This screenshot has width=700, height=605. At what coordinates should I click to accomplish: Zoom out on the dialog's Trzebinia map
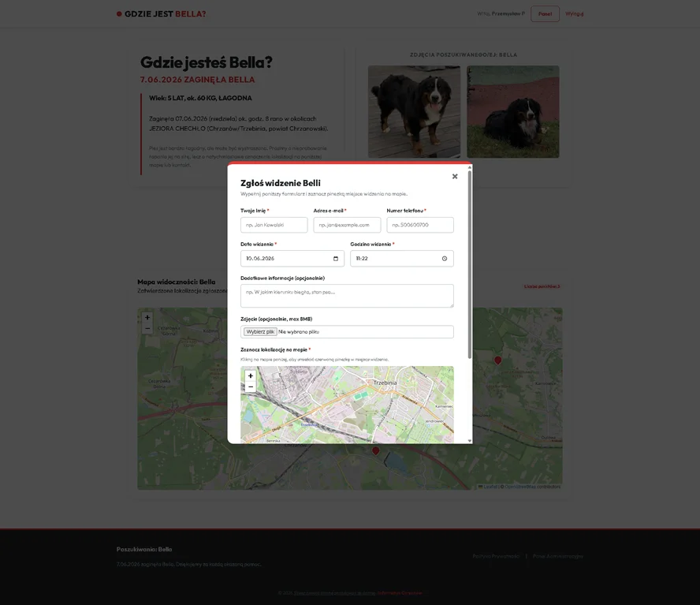(251, 387)
